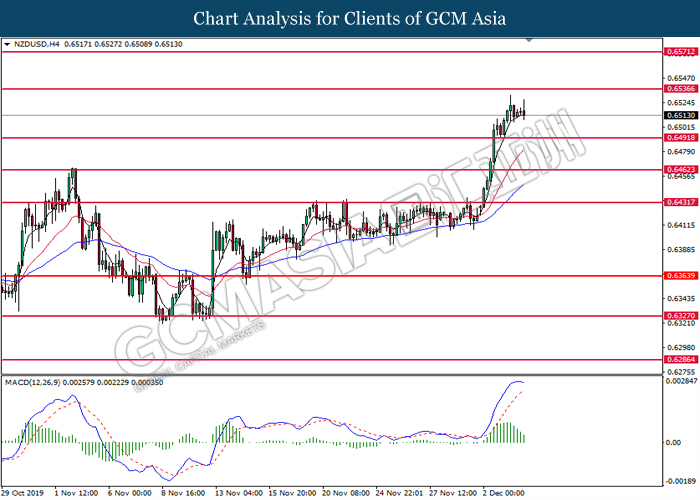The image size is (700, 500).
Task: Click the '29 Oct 2019' date label
Action: (24, 493)
